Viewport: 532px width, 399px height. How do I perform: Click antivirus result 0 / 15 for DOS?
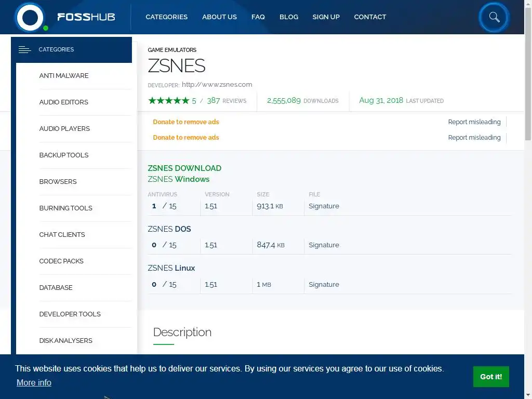pos(164,245)
